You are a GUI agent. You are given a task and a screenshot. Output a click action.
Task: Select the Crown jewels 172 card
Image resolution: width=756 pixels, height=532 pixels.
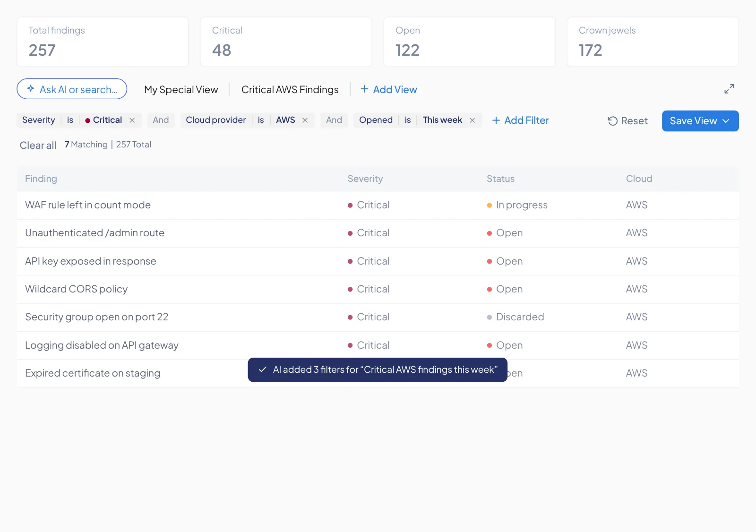[x=653, y=42]
